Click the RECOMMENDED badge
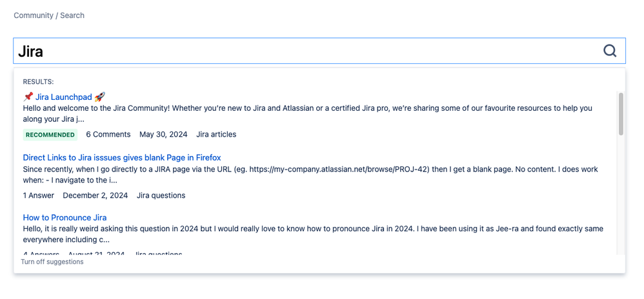This screenshot has height=299, width=644. [50, 135]
